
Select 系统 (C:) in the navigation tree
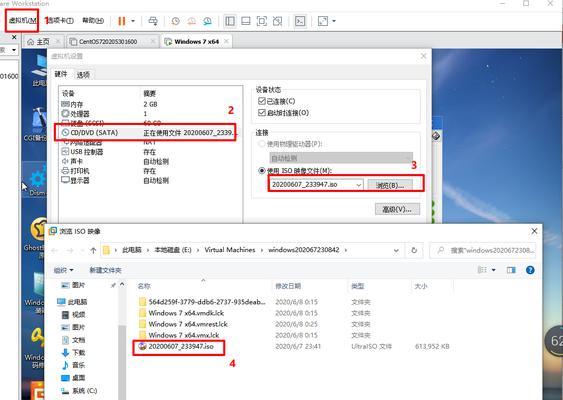(x=79, y=391)
